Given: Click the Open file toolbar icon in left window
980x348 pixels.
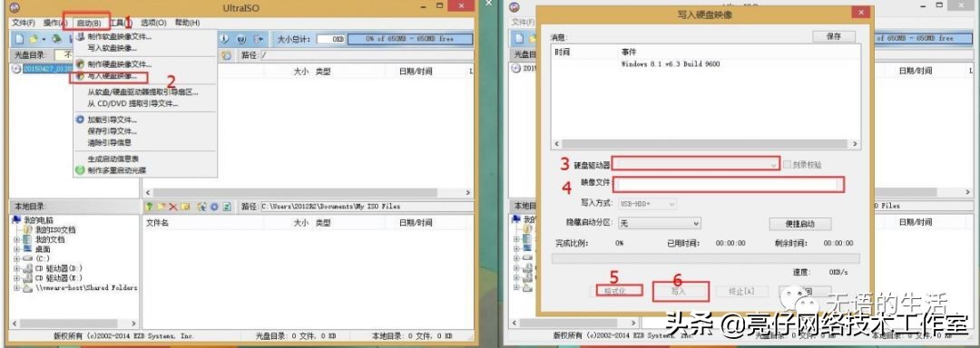Looking at the screenshot, I should [x=34, y=39].
